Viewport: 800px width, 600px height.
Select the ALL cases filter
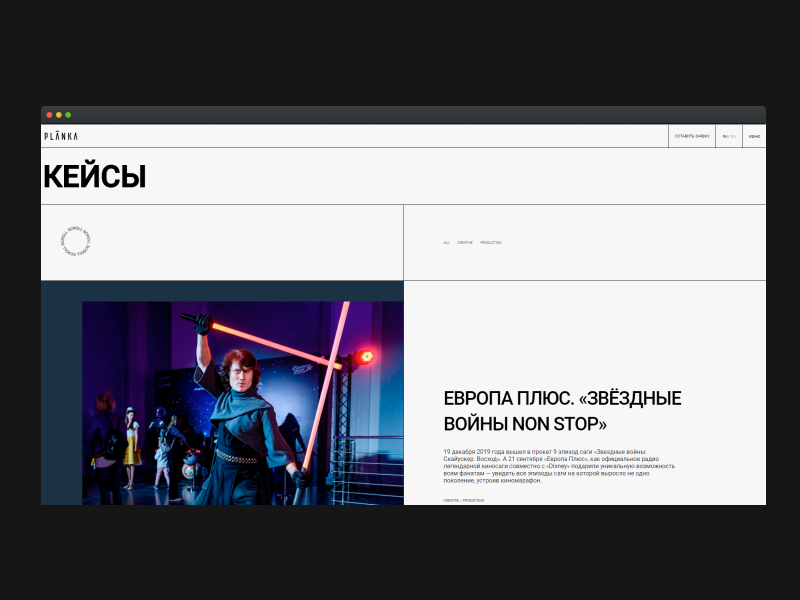(x=446, y=243)
